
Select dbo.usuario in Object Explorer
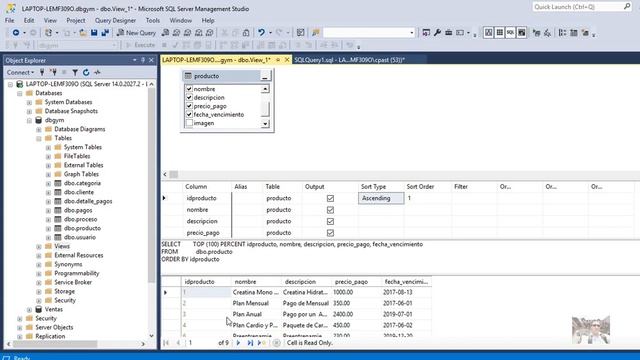click(x=80, y=237)
